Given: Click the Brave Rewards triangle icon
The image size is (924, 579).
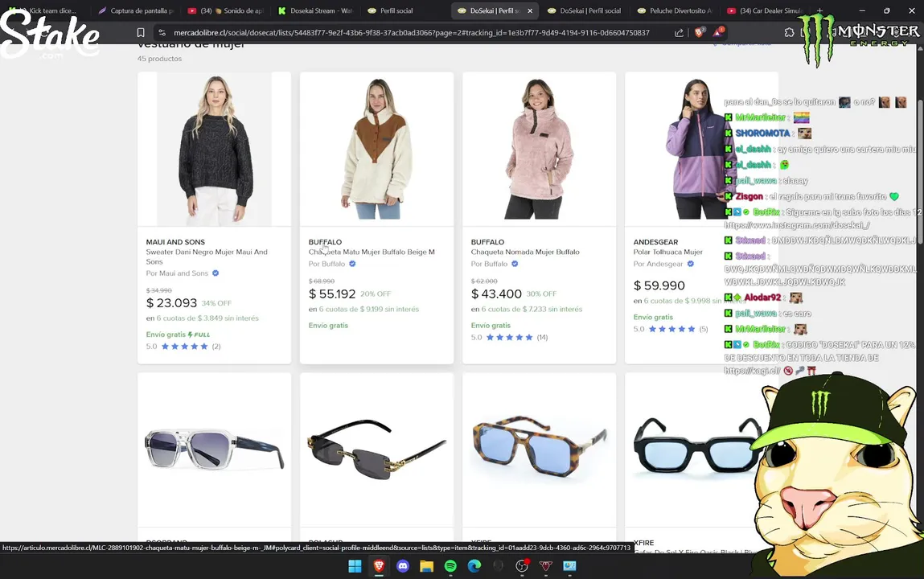Looking at the screenshot, I should [718, 32].
